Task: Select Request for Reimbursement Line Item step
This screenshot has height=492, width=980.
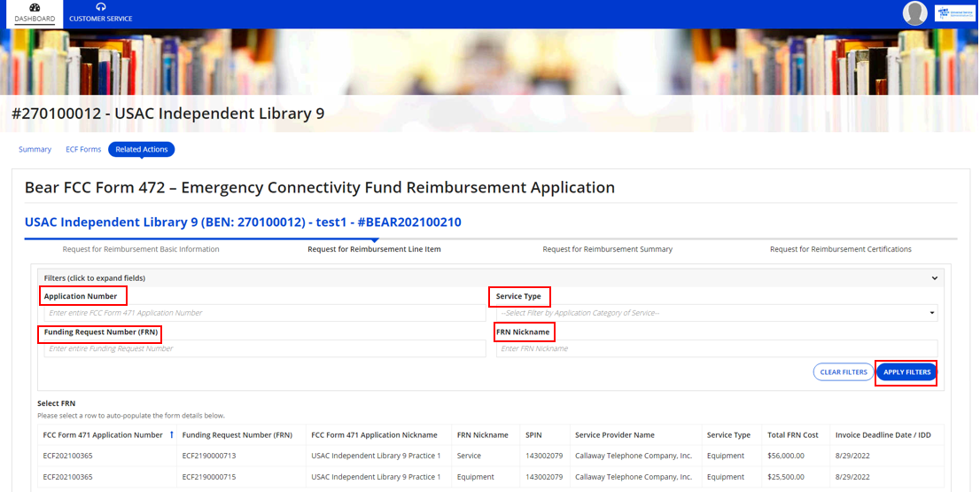Action: (x=374, y=249)
